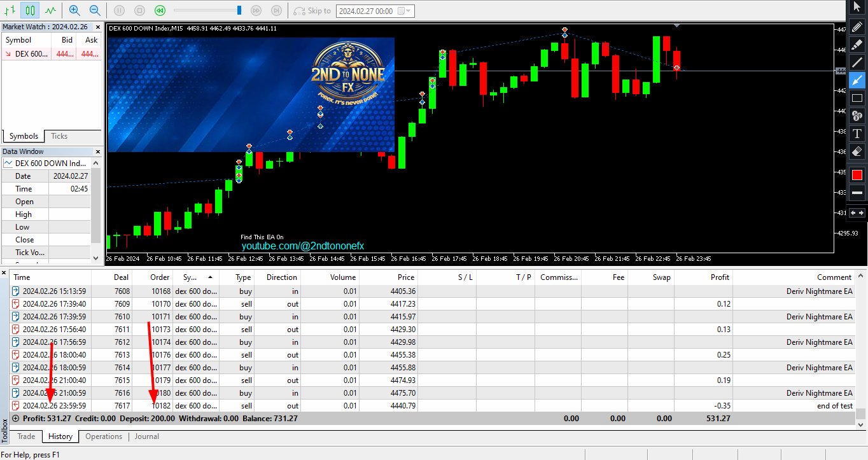The width and height of the screenshot is (868, 460).
Task: Click the youtube.com/@2ndtononefx chart text
Action: click(x=302, y=246)
